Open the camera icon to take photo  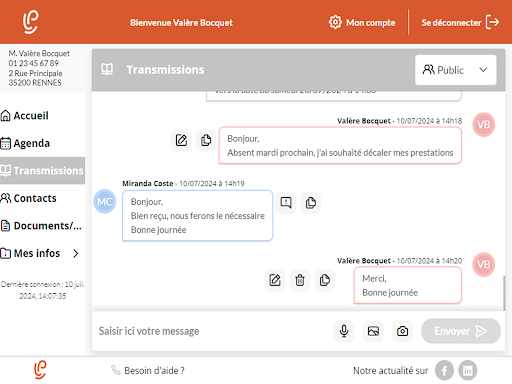tap(402, 331)
